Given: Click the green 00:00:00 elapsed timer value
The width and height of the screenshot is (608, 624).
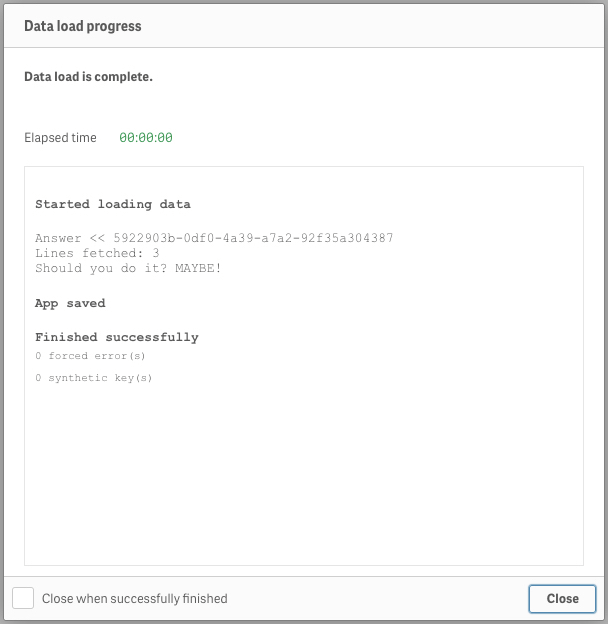Looking at the screenshot, I should pyautogui.click(x=146, y=138).
